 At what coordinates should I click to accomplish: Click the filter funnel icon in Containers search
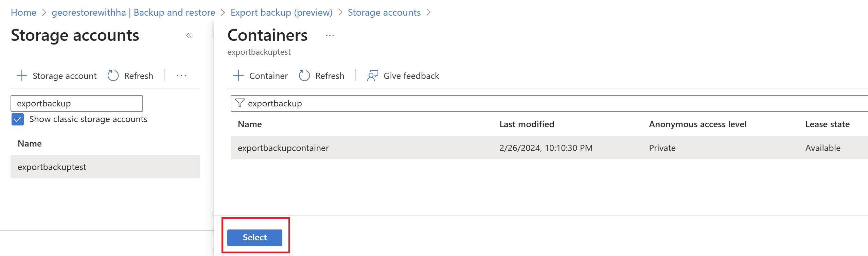pos(240,103)
